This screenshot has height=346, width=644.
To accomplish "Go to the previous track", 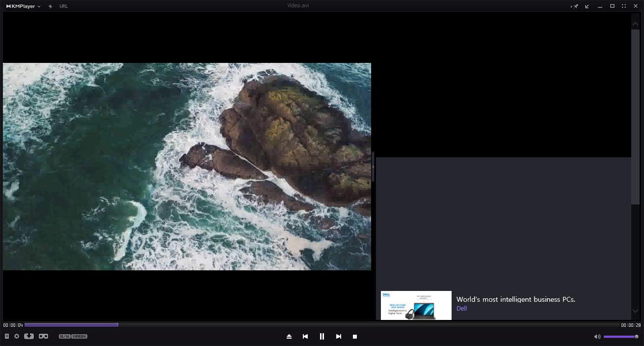I will click(305, 336).
